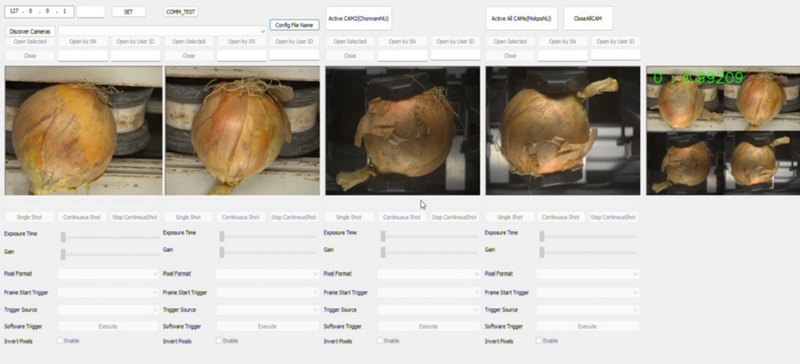Click the SET button beside the IP address
The height and width of the screenshot is (364, 800).
pyautogui.click(x=129, y=12)
